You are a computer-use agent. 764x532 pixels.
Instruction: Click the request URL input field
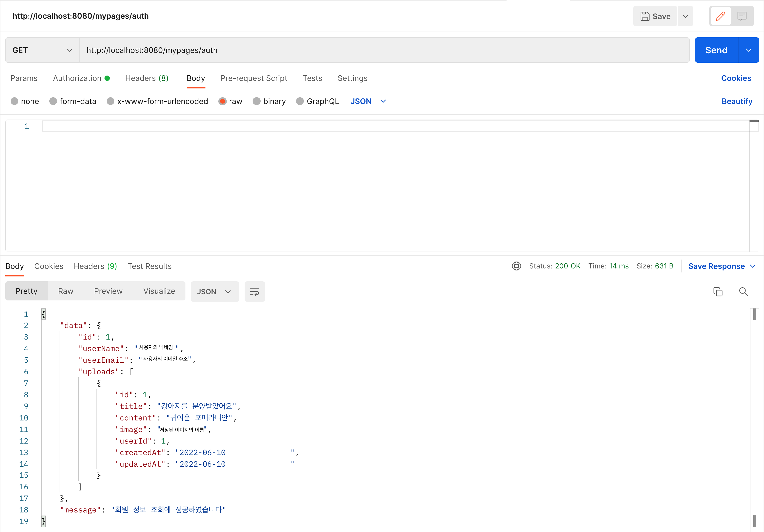point(383,50)
